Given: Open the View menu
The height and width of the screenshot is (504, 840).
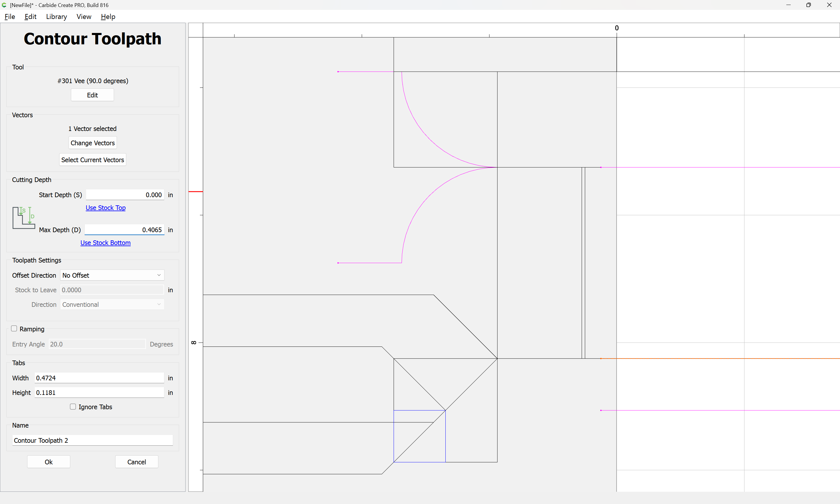Looking at the screenshot, I should coord(84,17).
